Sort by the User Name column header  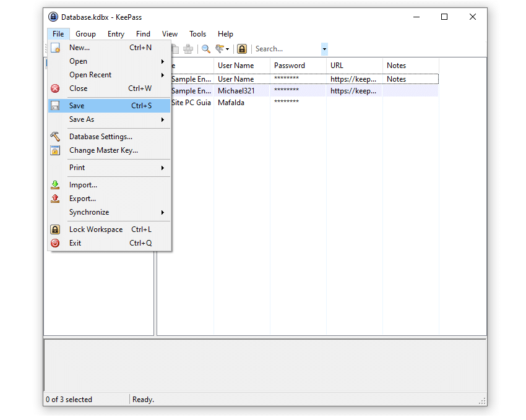pyautogui.click(x=242, y=66)
